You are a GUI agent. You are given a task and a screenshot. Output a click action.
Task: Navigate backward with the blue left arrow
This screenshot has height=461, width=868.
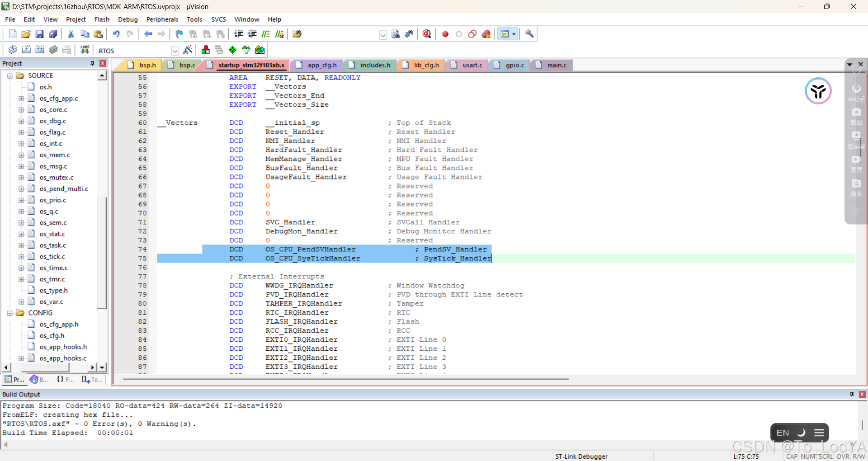pos(148,34)
